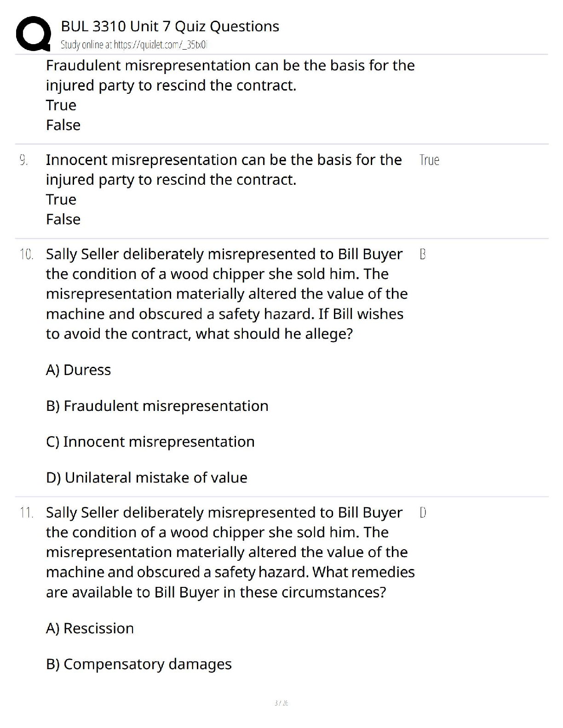The image size is (563, 728).
Task: Click question number 10 label
Action: pos(27,254)
